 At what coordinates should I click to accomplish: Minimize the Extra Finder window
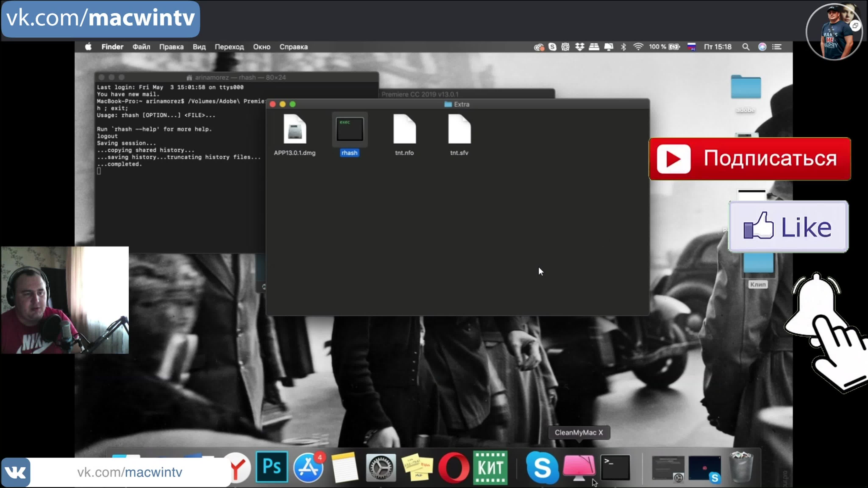point(283,104)
